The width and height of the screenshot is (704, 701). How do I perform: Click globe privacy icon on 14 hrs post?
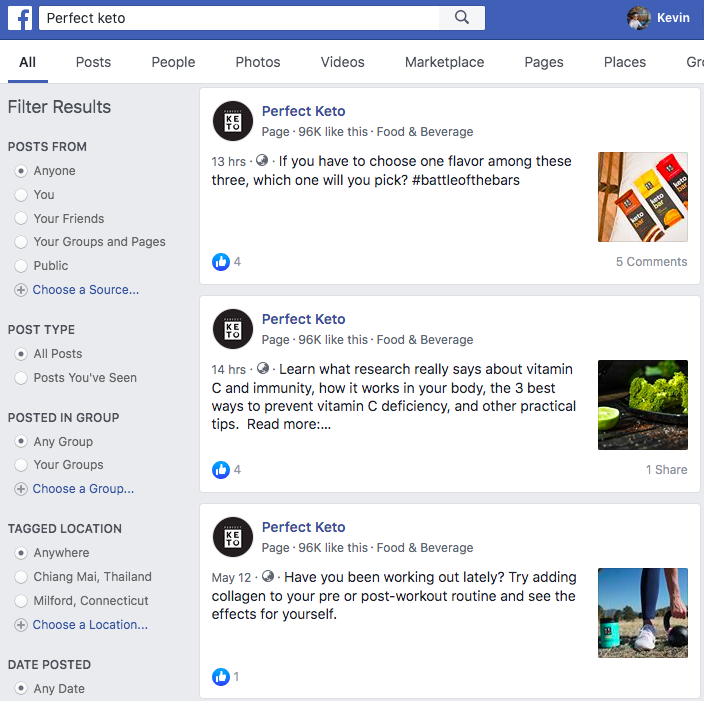(263, 368)
